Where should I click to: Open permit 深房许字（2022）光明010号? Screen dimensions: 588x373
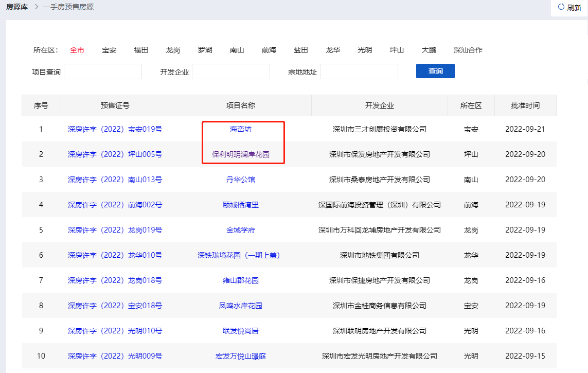pos(115,331)
